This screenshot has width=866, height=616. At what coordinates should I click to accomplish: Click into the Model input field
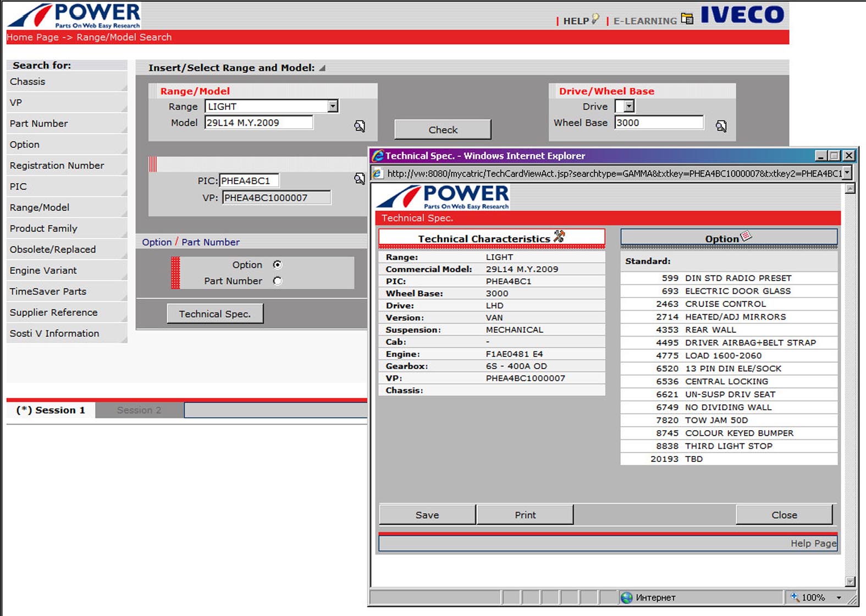point(258,123)
